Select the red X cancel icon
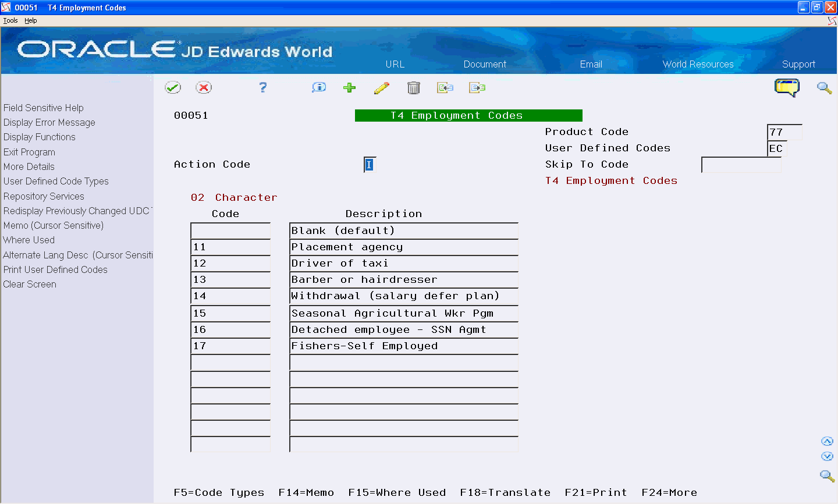 point(204,87)
